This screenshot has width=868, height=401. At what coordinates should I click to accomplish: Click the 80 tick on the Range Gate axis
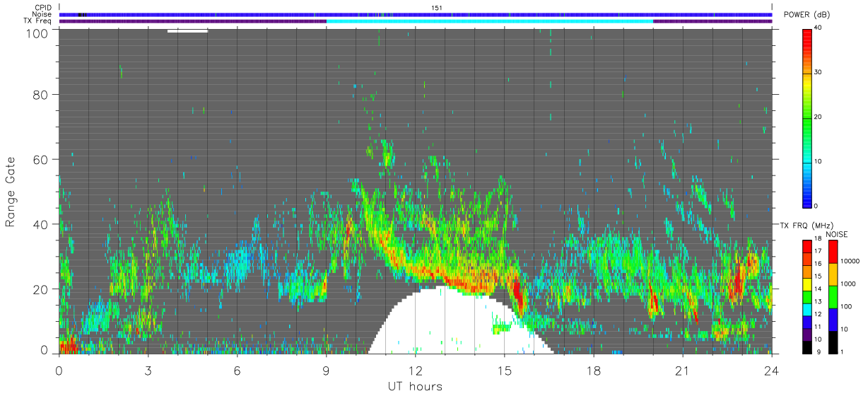point(40,94)
